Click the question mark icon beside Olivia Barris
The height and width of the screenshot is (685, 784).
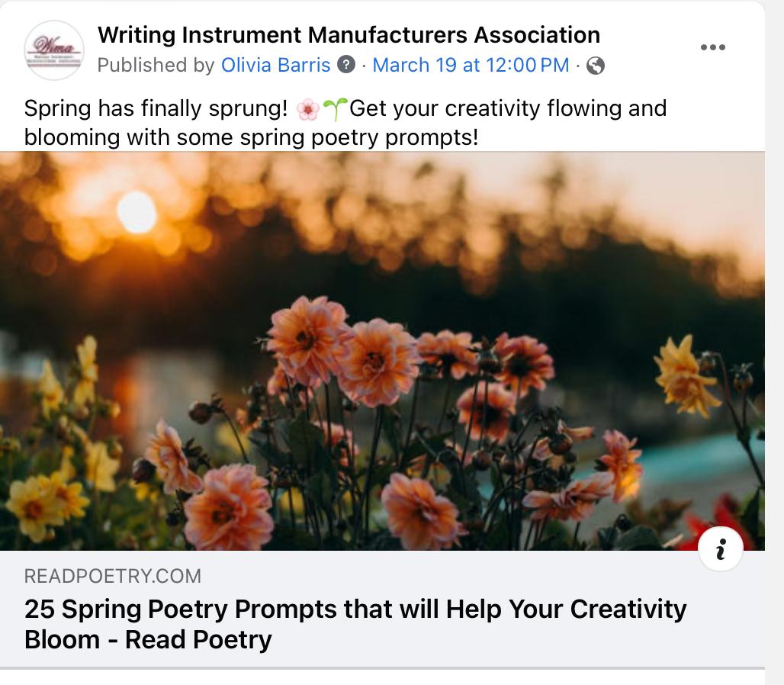coord(346,66)
